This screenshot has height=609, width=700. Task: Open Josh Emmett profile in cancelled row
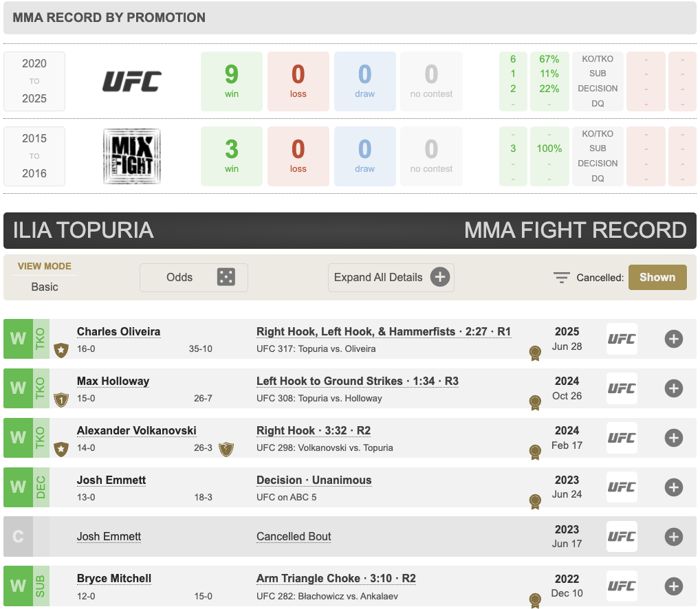click(109, 536)
